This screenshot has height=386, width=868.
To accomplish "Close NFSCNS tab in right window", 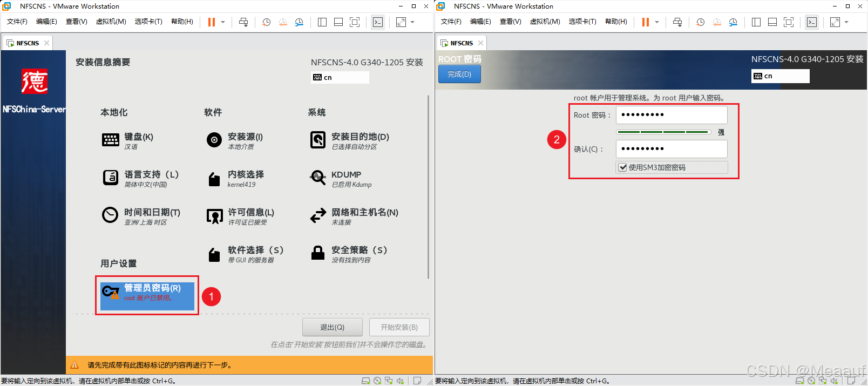I will (x=480, y=43).
